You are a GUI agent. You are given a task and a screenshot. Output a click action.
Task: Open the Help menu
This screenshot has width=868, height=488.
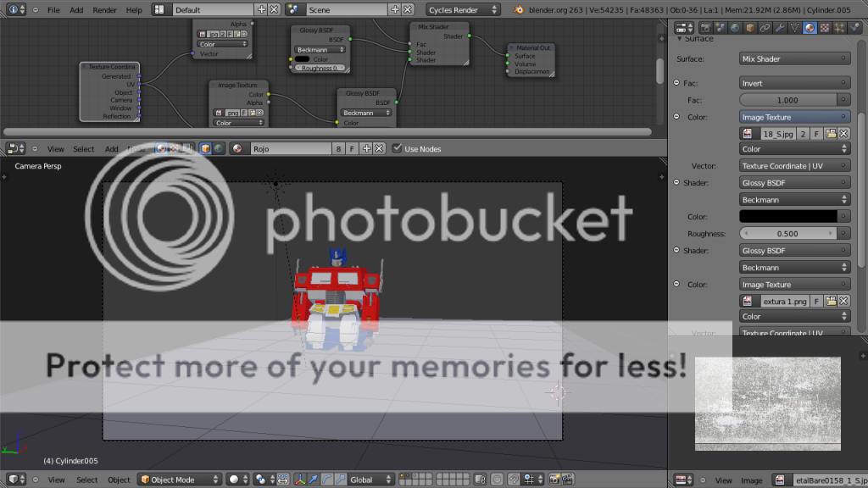coord(134,10)
